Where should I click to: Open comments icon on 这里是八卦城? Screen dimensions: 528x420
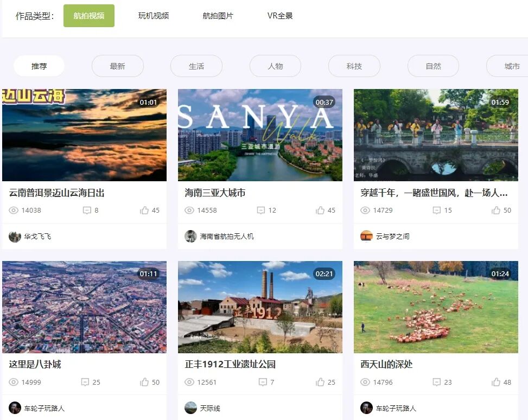point(85,382)
